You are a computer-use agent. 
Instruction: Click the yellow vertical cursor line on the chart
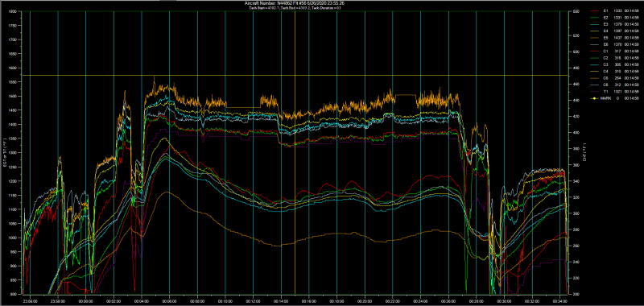[x=295, y=152]
